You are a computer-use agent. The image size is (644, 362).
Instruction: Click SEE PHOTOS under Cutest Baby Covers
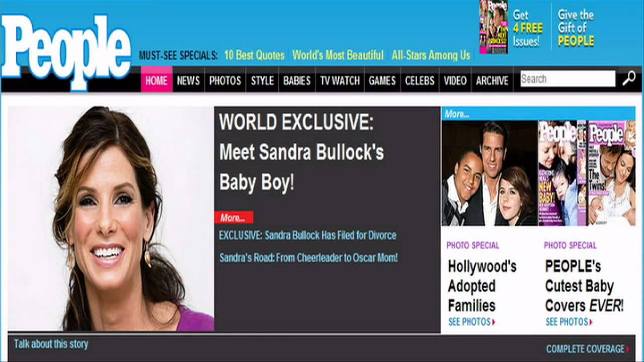pos(569,322)
